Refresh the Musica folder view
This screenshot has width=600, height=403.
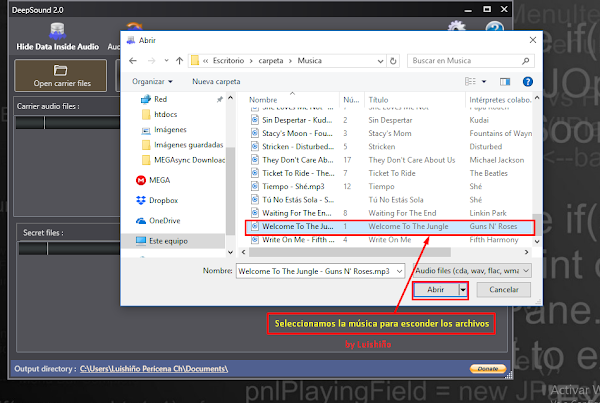click(x=393, y=61)
